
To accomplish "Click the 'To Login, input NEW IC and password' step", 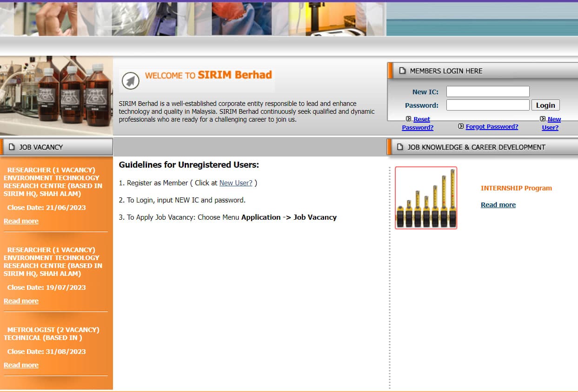I will [182, 200].
